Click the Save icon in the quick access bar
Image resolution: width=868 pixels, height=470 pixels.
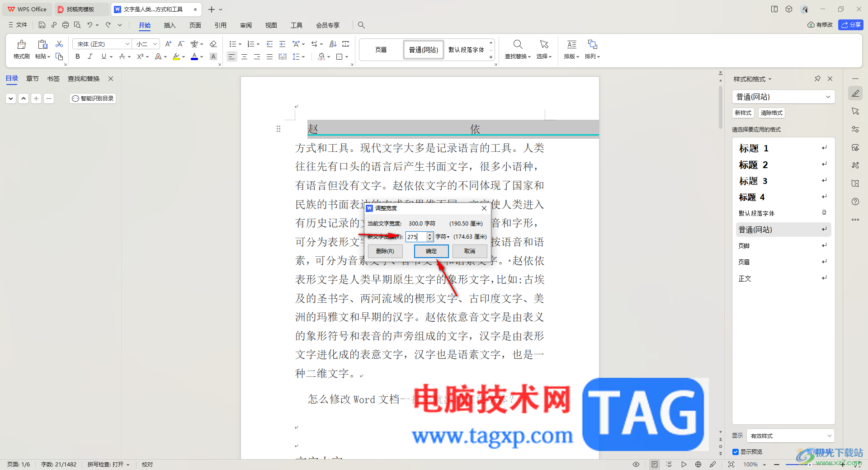tap(42, 25)
